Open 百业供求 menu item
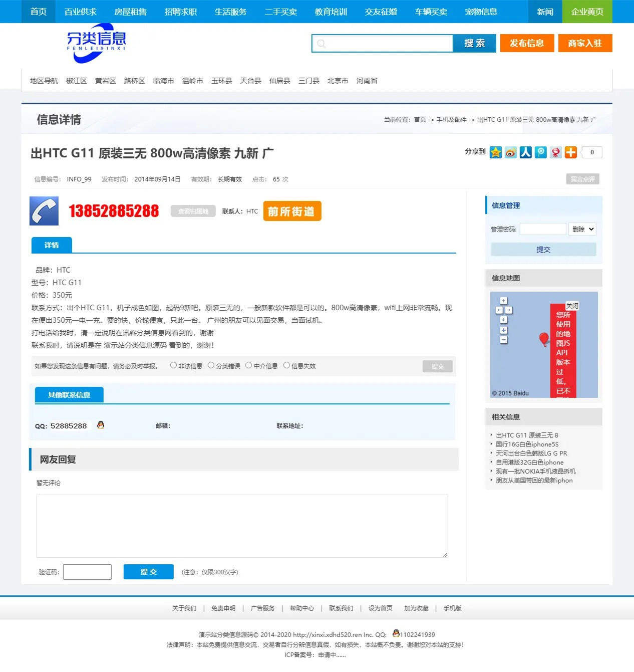 [x=81, y=12]
